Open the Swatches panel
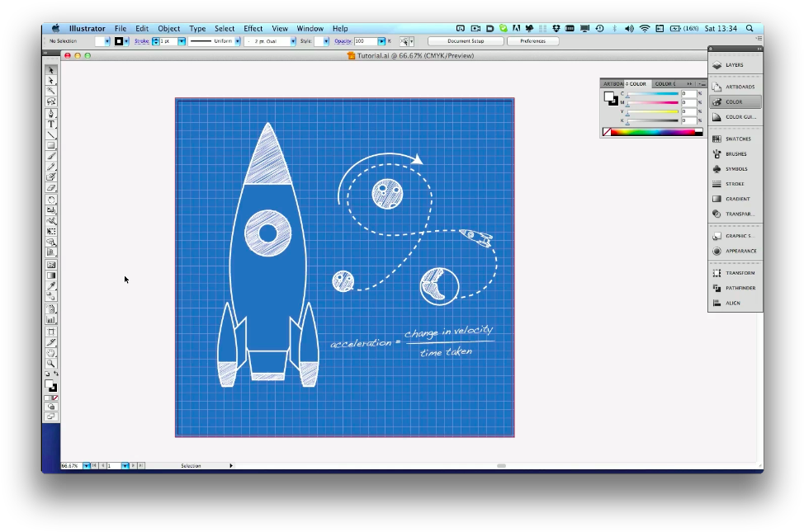 (734, 139)
